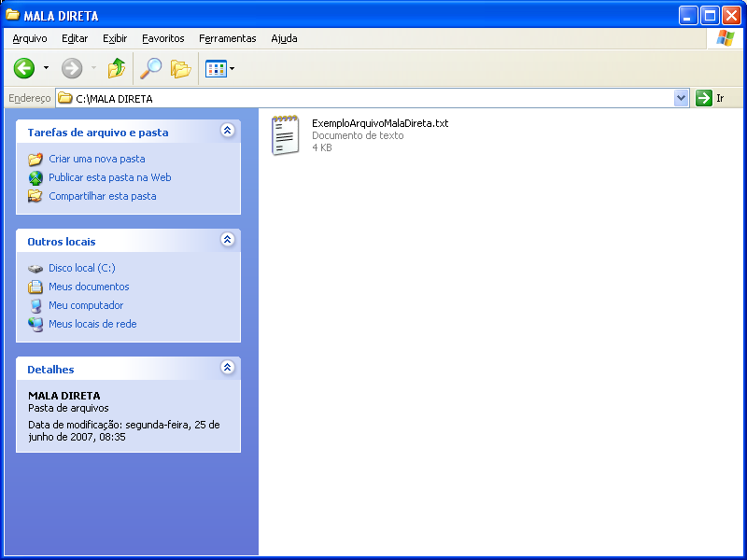Open the Exibir menu
Viewport: 747px width, 560px height.
pyautogui.click(x=115, y=38)
